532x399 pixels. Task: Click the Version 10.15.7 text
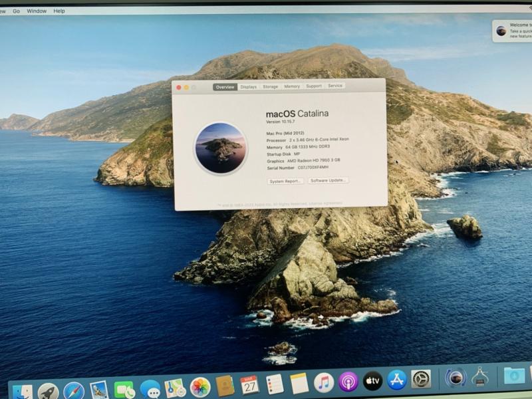click(280, 122)
